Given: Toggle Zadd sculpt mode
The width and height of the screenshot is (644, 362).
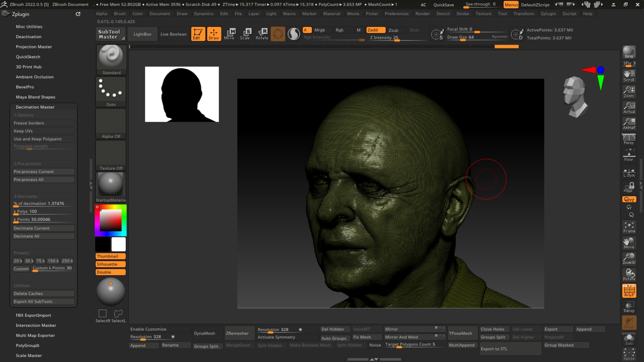Looking at the screenshot, I should (376, 30).
